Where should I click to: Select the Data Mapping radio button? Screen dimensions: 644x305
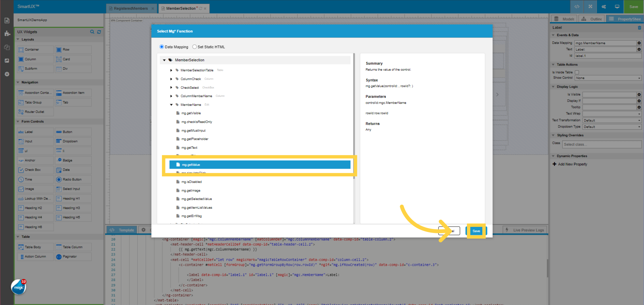tap(162, 47)
